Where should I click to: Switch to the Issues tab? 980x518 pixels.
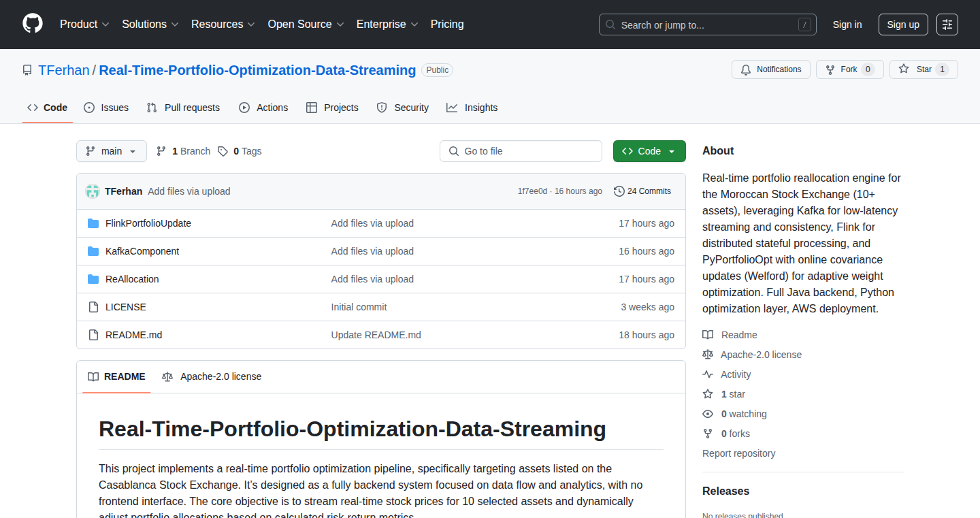click(x=106, y=108)
